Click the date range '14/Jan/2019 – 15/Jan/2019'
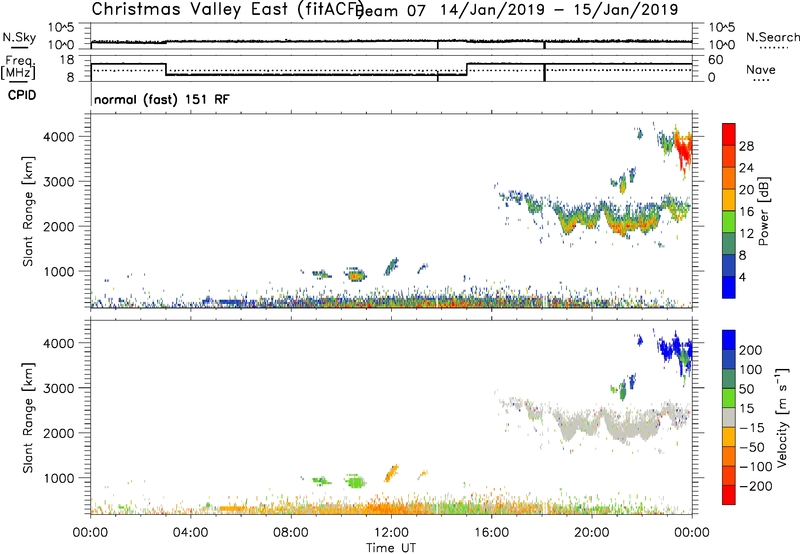The image size is (800, 554). tap(559, 10)
